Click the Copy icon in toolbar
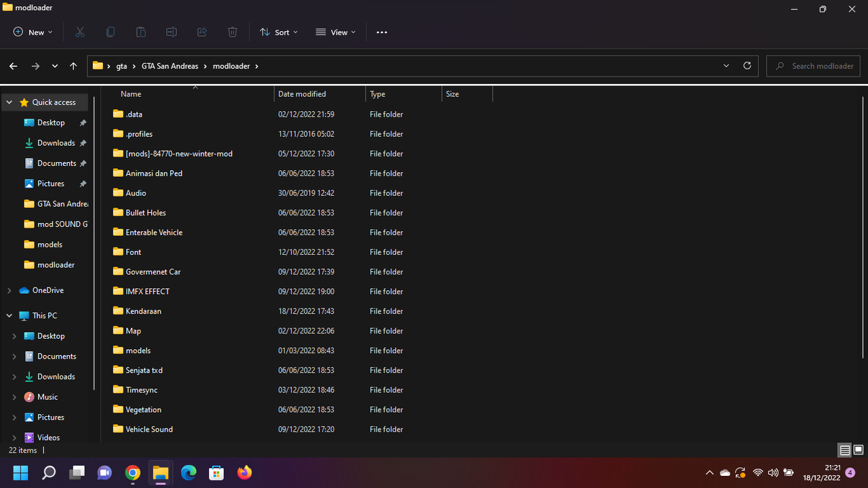Image resolution: width=868 pixels, height=488 pixels. point(111,32)
